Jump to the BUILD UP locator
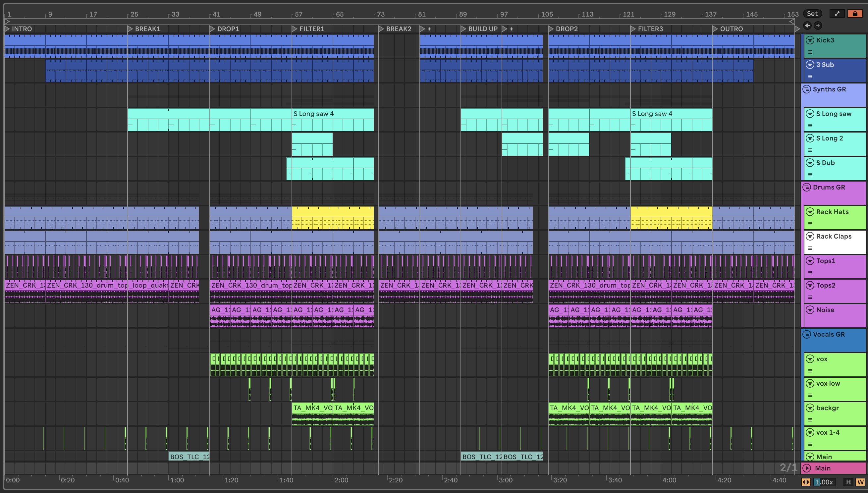This screenshot has height=493, width=868. click(463, 29)
